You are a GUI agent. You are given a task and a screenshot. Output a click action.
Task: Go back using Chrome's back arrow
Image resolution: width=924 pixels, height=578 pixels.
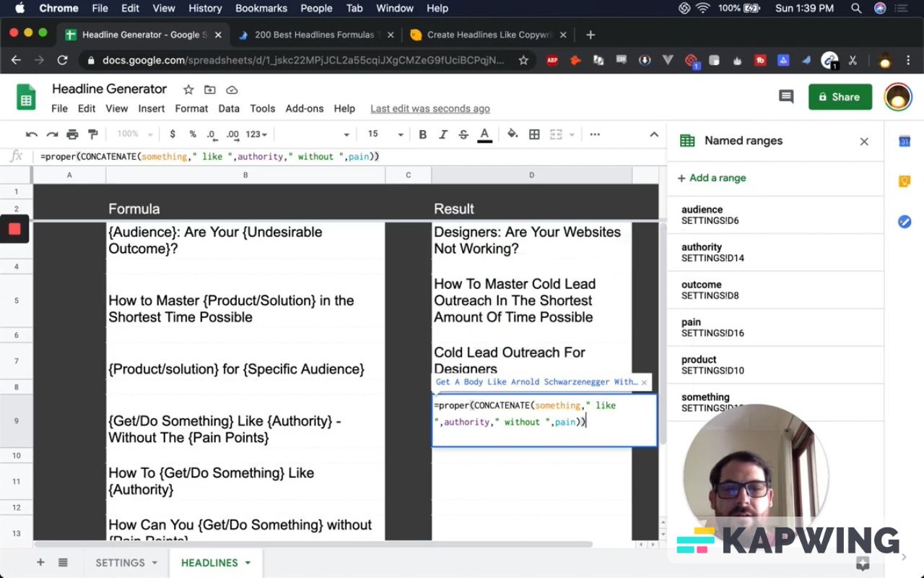(16, 61)
